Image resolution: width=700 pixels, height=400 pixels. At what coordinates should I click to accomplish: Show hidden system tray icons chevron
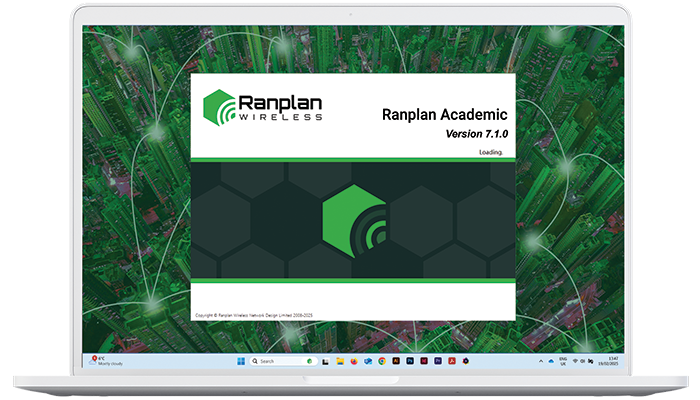(541, 361)
